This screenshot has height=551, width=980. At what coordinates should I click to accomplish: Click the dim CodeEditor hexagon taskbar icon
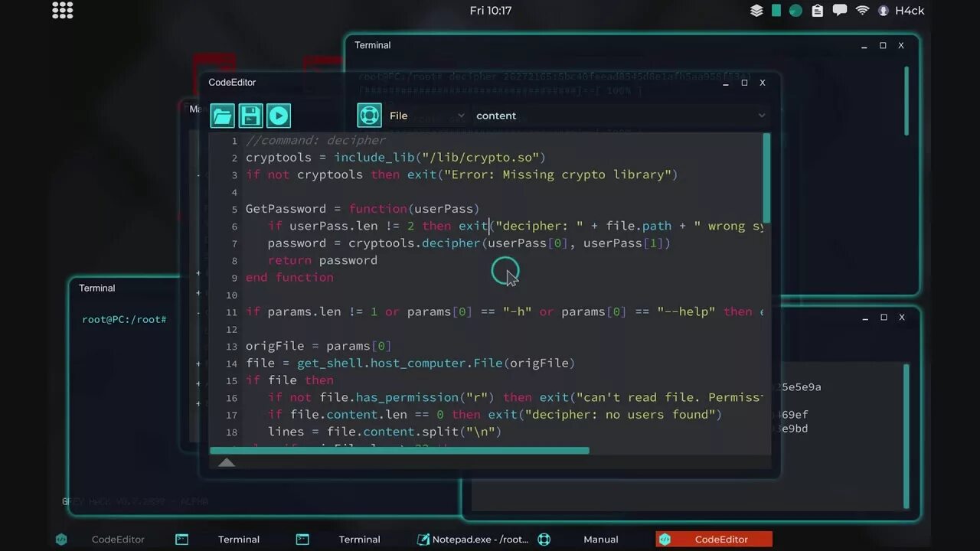(x=61, y=540)
